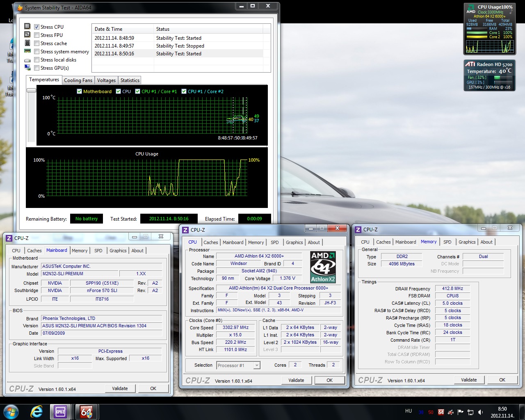Click the Core Speed value 3302.97 MHz
525x420 pixels.
236,328
